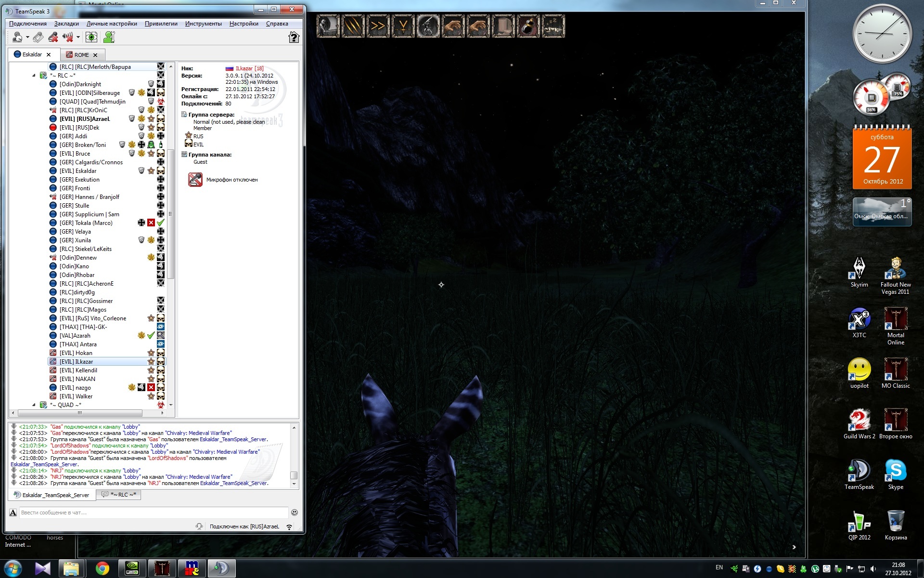Click the text format A icon
Screen dimensions: 924x578
tap(13, 512)
